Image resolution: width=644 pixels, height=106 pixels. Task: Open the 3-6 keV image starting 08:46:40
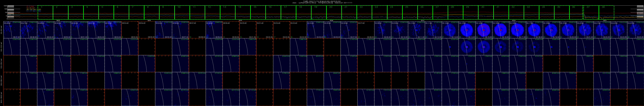12,30
